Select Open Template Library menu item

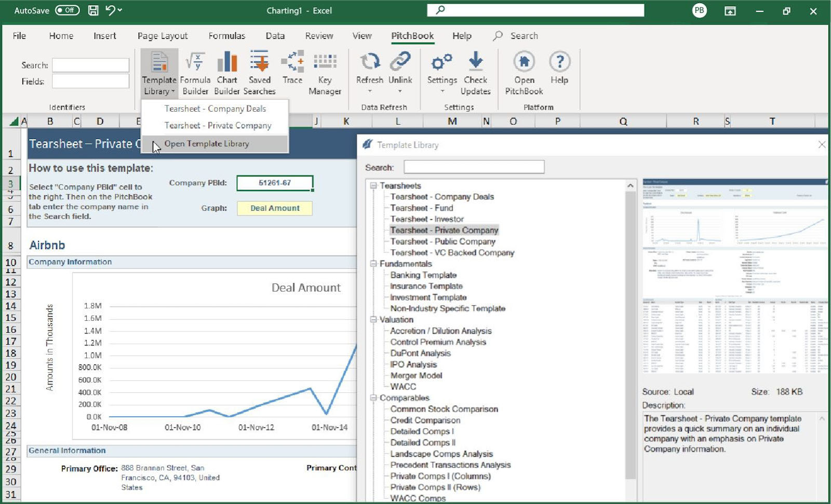215,144
